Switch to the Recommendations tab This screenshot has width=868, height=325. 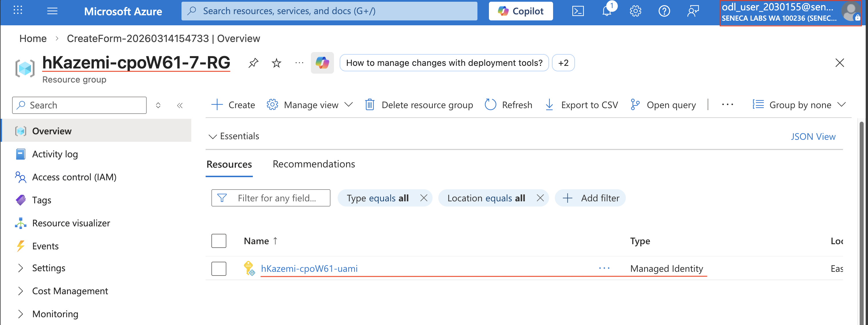tap(314, 164)
